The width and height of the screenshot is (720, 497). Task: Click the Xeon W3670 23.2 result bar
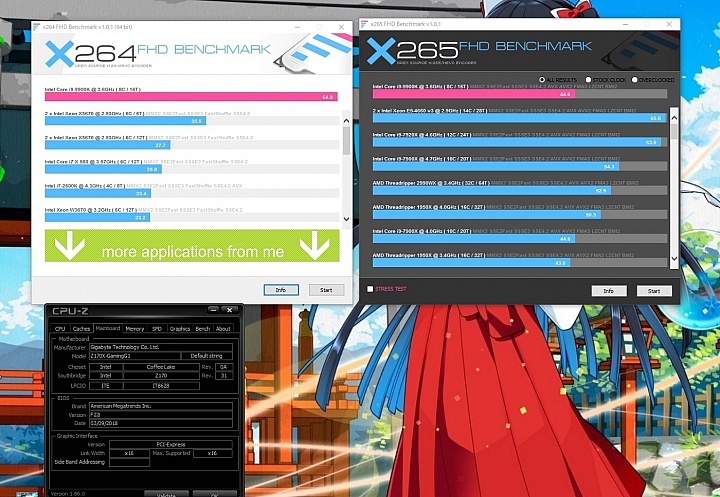[x=97, y=217]
